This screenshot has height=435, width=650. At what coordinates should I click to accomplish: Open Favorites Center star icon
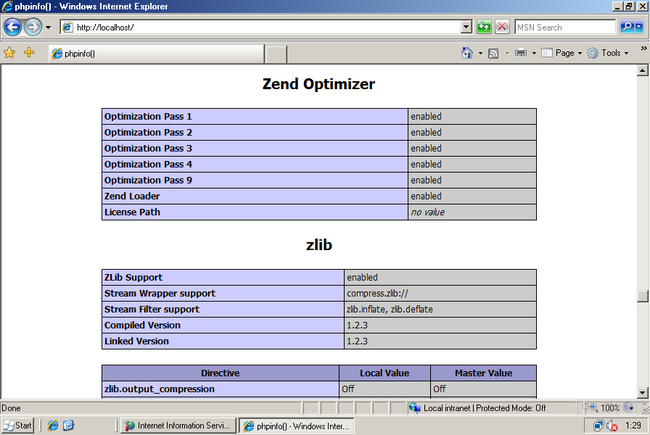9,53
